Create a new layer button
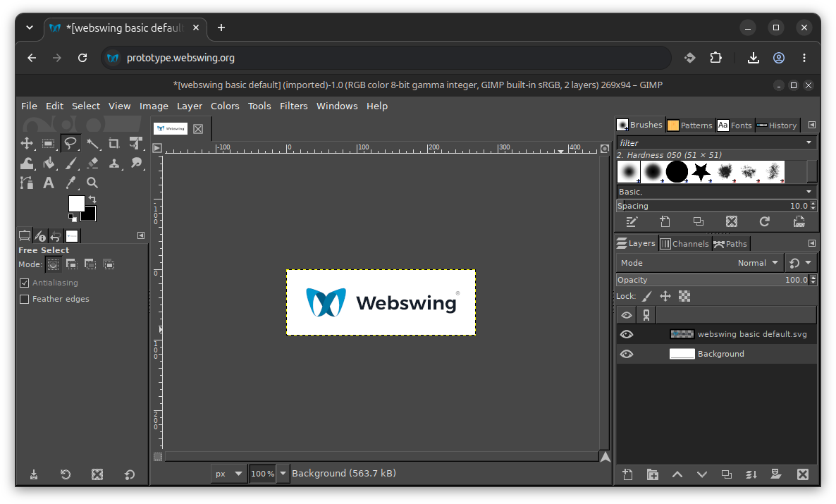Image resolution: width=836 pixels, height=504 pixels. (627, 474)
